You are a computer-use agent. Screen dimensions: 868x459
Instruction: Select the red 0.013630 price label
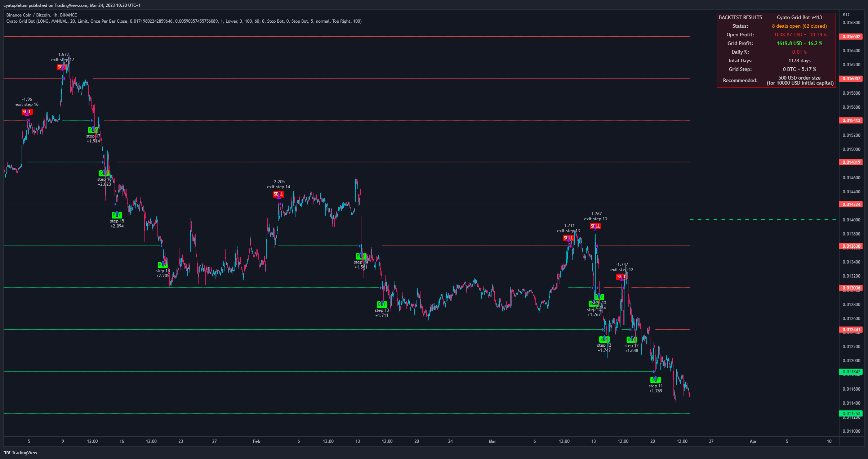(x=851, y=246)
